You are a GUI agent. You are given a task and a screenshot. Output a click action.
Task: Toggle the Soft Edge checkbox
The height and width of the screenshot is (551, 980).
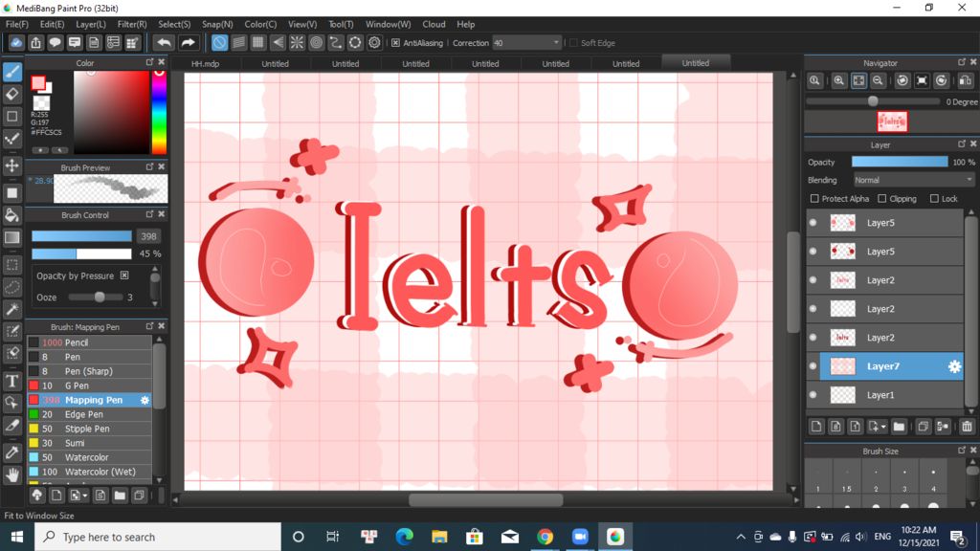coord(574,42)
